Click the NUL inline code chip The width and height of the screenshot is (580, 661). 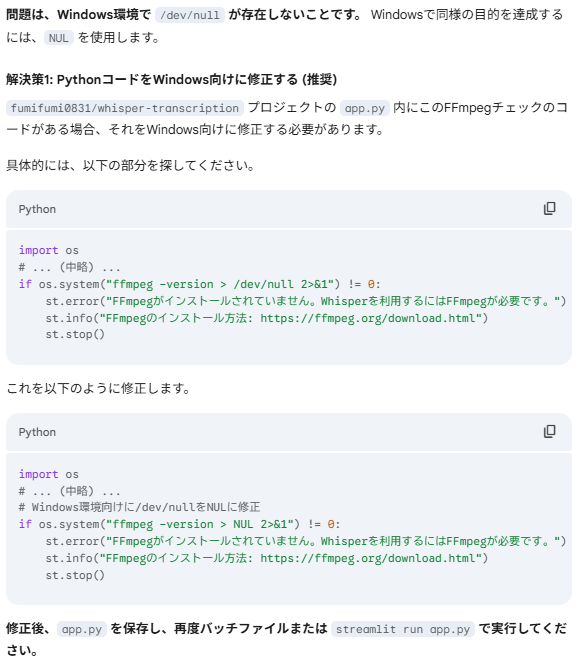click(x=59, y=38)
